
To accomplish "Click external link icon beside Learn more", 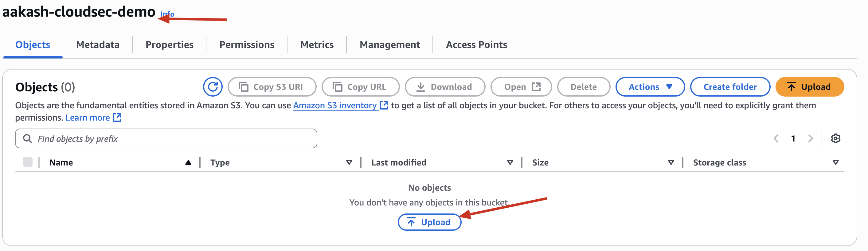I will (x=117, y=118).
